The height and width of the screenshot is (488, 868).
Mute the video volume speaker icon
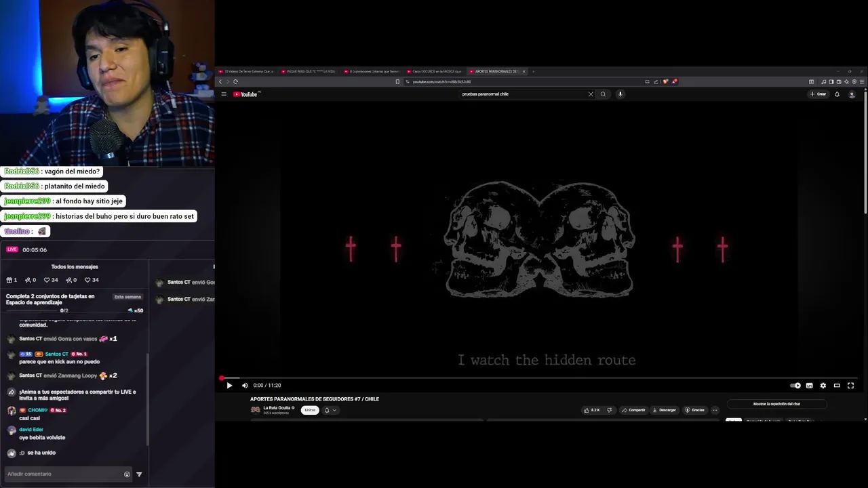coord(245,385)
